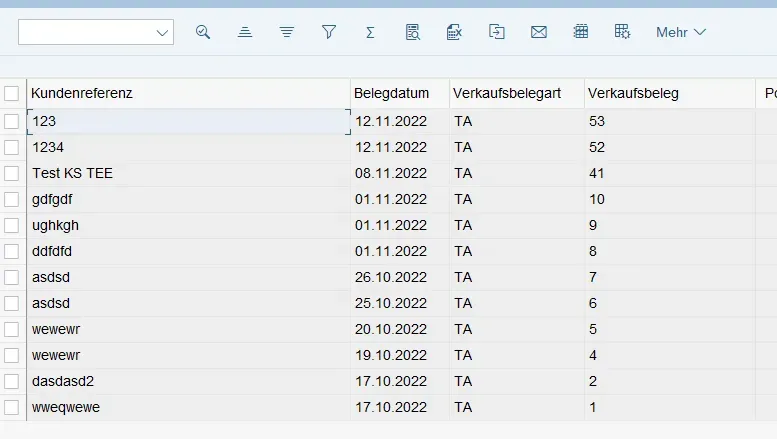The image size is (777, 439).
Task: Expand the Mehr dropdown menu
Action: (680, 32)
